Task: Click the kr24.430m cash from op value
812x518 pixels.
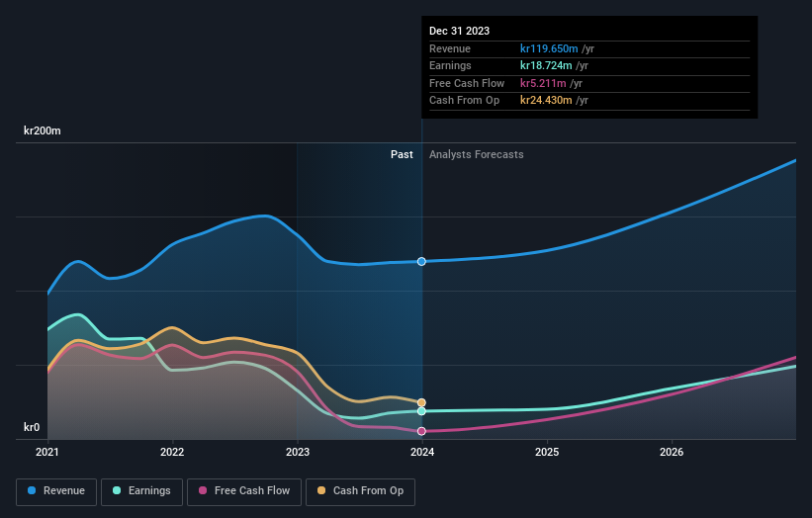Action: (x=546, y=100)
